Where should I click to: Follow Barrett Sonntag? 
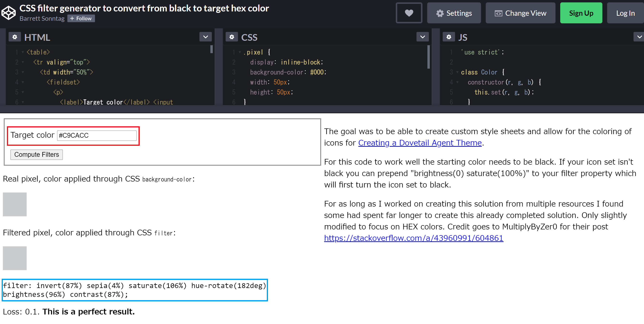click(81, 19)
